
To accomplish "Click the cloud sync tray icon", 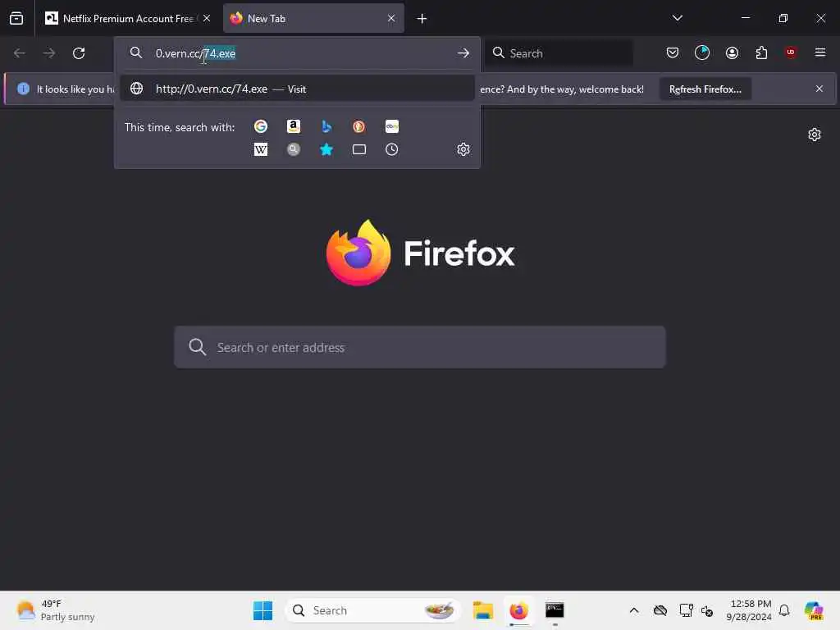I will click(x=660, y=610).
